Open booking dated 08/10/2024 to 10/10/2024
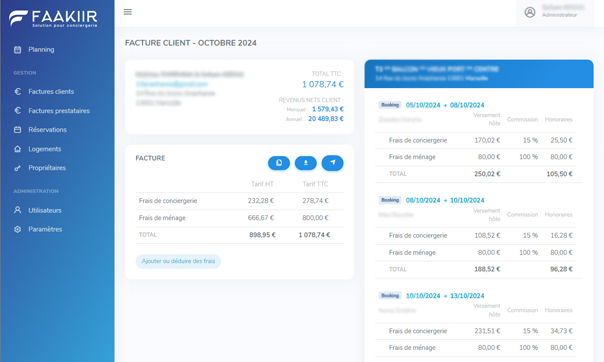The image size is (604, 362). pos(445,200)
